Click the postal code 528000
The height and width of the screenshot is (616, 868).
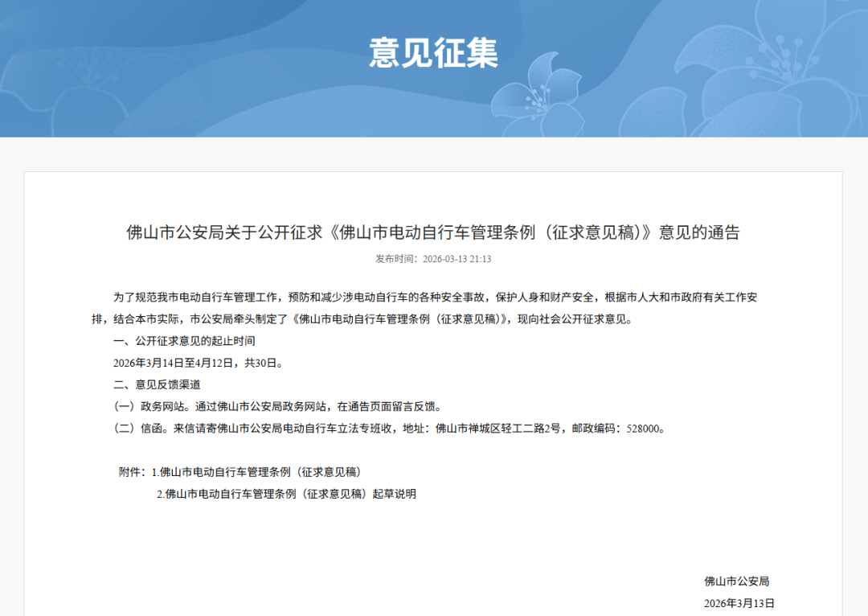(x=643, y=428)
